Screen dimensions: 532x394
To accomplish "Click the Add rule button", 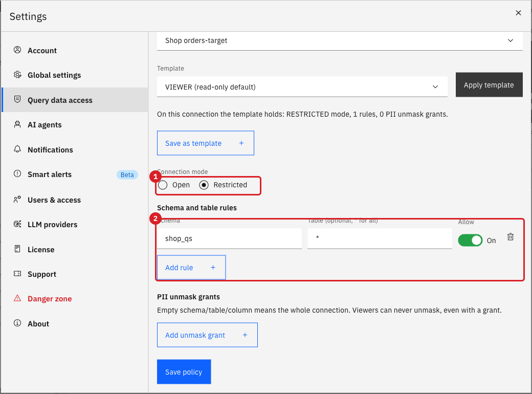I will click(191, 268).
